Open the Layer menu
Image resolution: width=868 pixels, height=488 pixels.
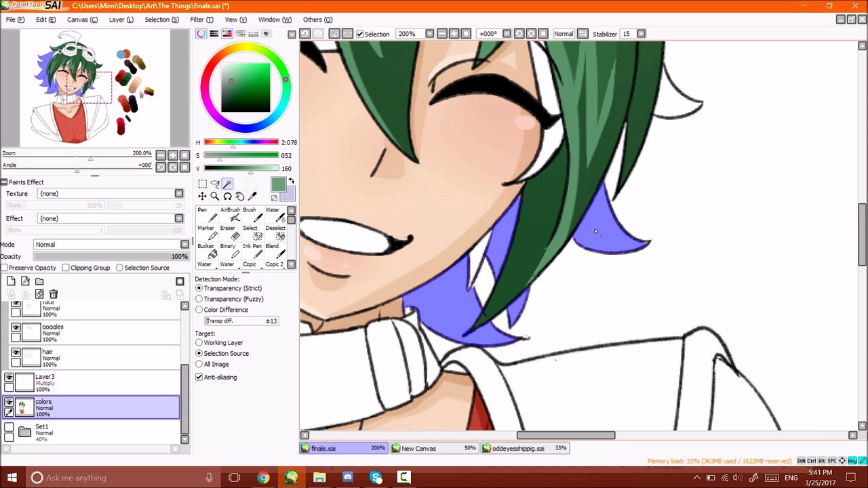[x=121, y=20]
